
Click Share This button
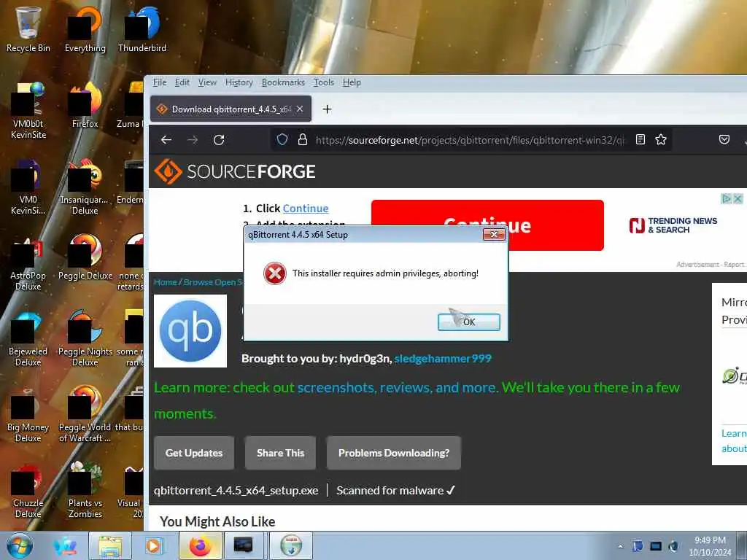click(280, 453)
